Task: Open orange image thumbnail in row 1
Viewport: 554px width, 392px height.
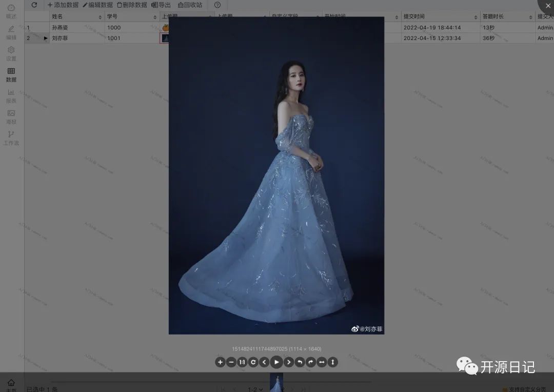Action: pos(165,28)
